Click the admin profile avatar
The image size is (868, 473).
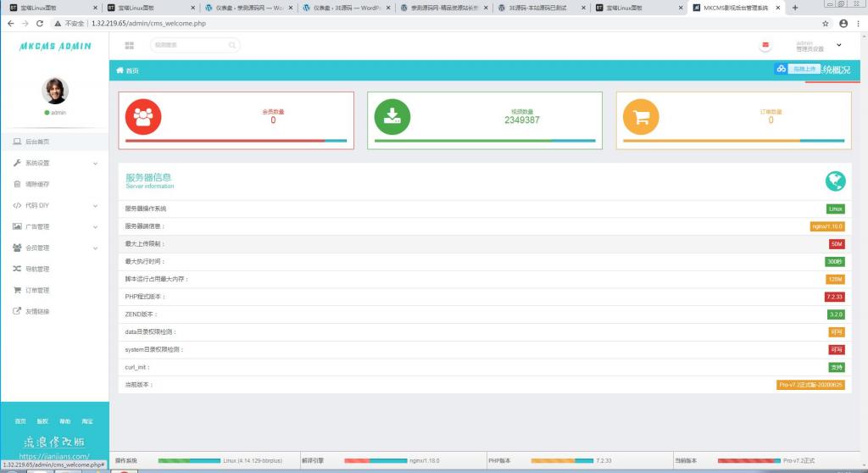[54, 91]
